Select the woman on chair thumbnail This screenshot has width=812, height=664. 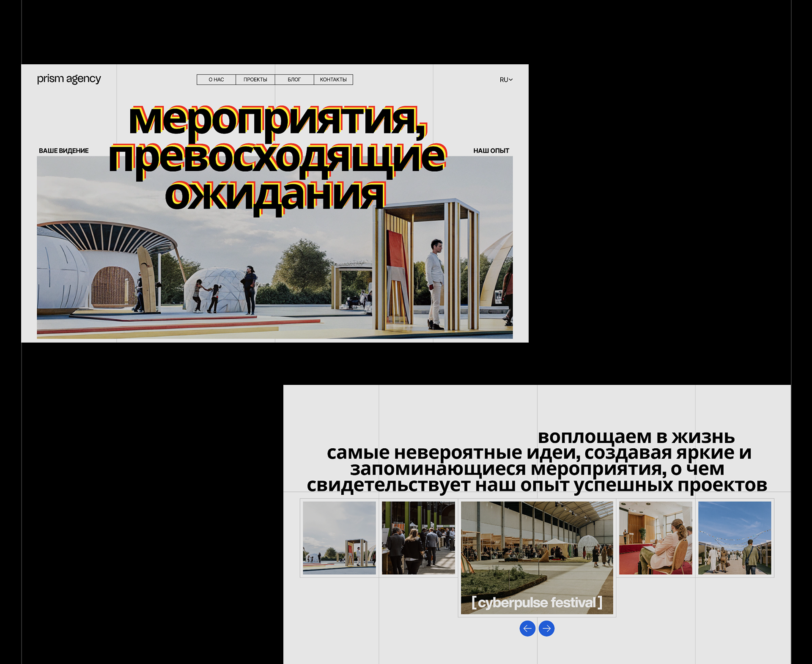(656, 538)
